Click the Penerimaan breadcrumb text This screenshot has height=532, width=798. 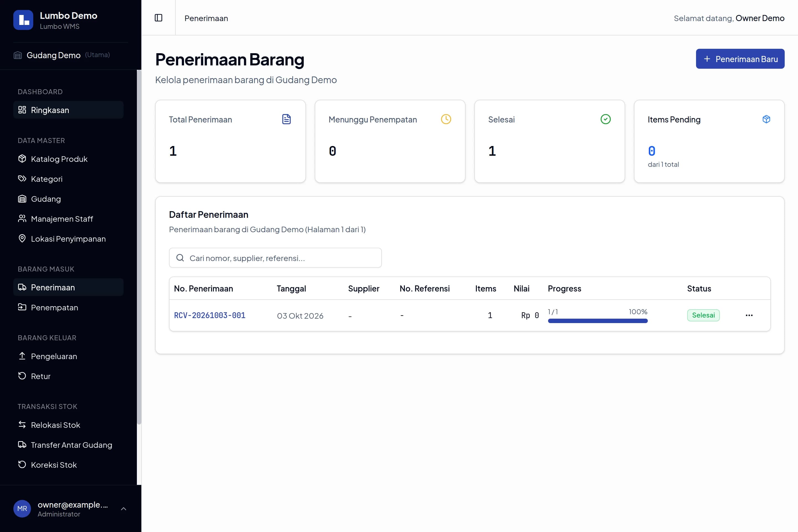pyautogui.click(x=206, y=18)
